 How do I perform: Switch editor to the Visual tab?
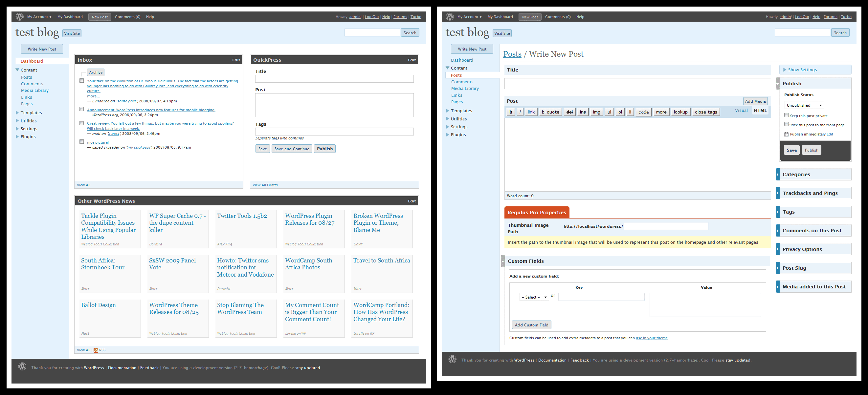pos(741,111)
